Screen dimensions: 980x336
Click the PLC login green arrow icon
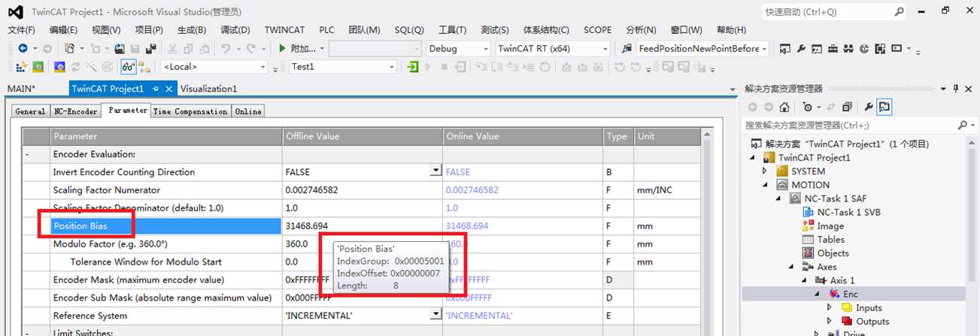(413, 67)
